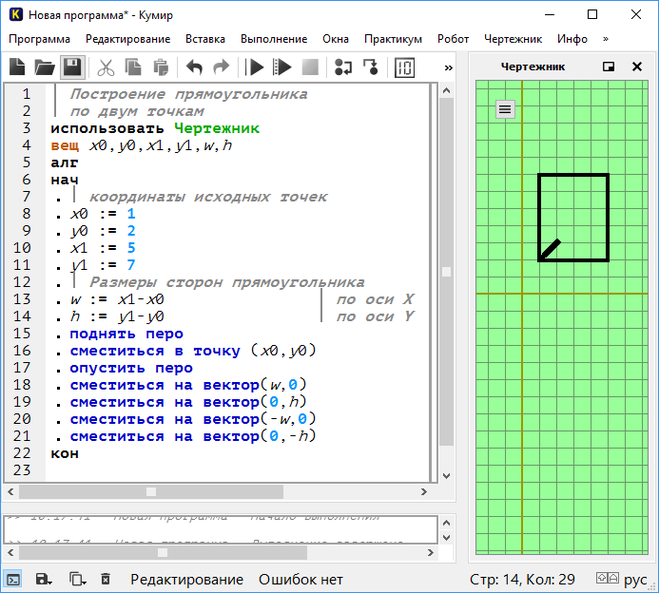The width and height of the screenshot is (659, 593).
Task: Open the copy output dropdown in status bar
Action: point(76,579)
